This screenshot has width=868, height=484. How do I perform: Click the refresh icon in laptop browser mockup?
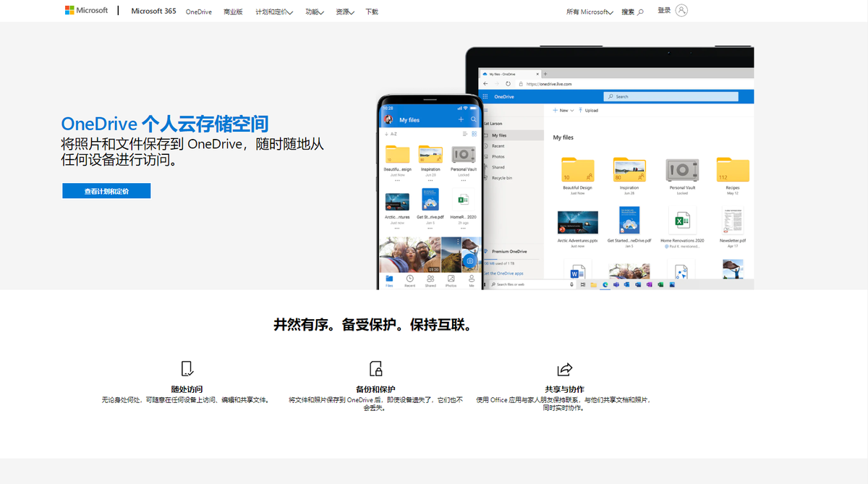[508, 84]
